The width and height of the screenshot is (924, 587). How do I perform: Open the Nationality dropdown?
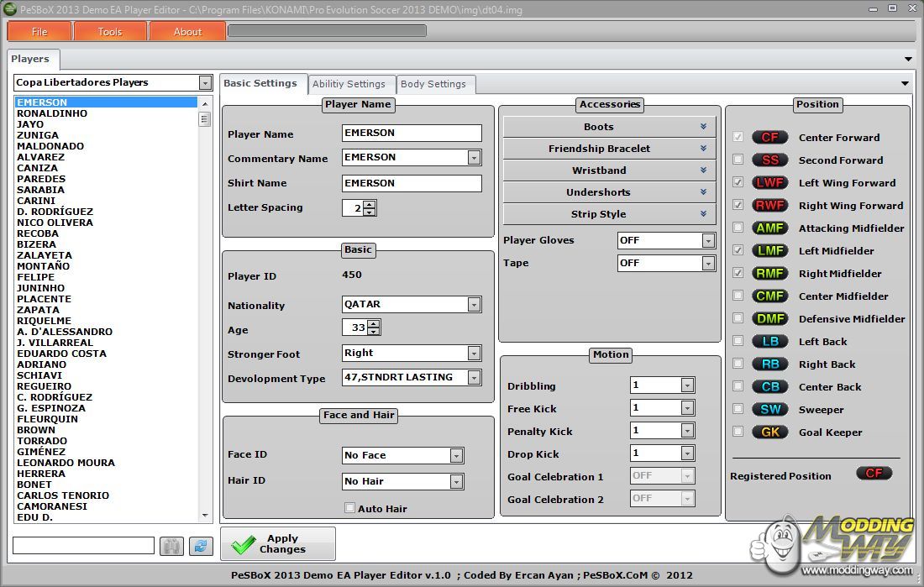click(474, 305)
